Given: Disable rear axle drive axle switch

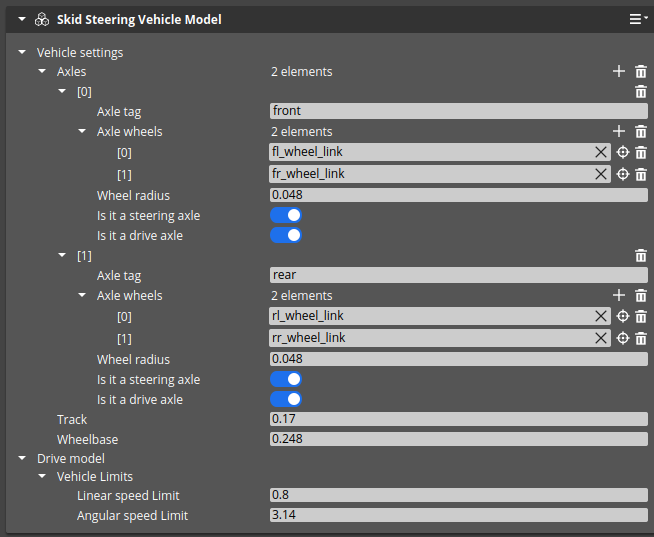Looking at the screenshot, I should [285, 400].
